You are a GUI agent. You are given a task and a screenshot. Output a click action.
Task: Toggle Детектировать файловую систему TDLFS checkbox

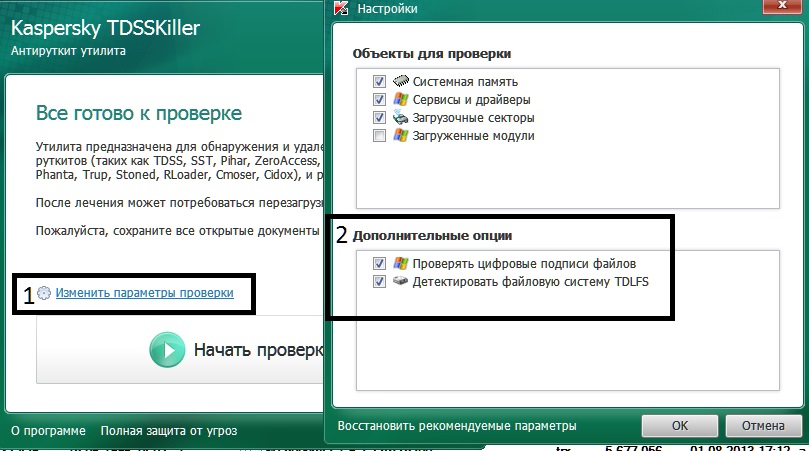coord(379,282)
